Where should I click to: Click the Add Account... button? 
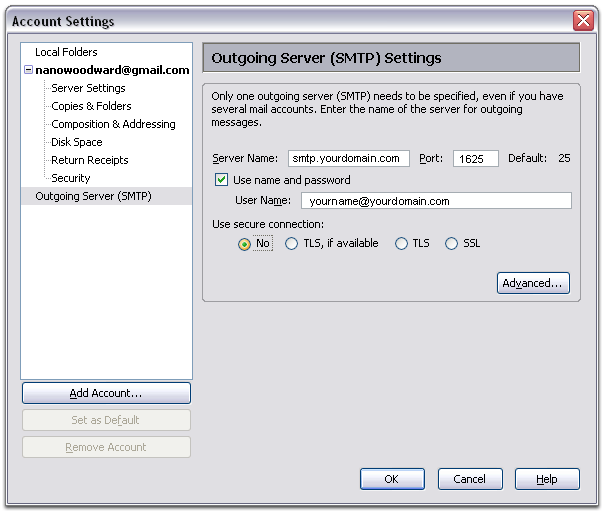(106, 393)
